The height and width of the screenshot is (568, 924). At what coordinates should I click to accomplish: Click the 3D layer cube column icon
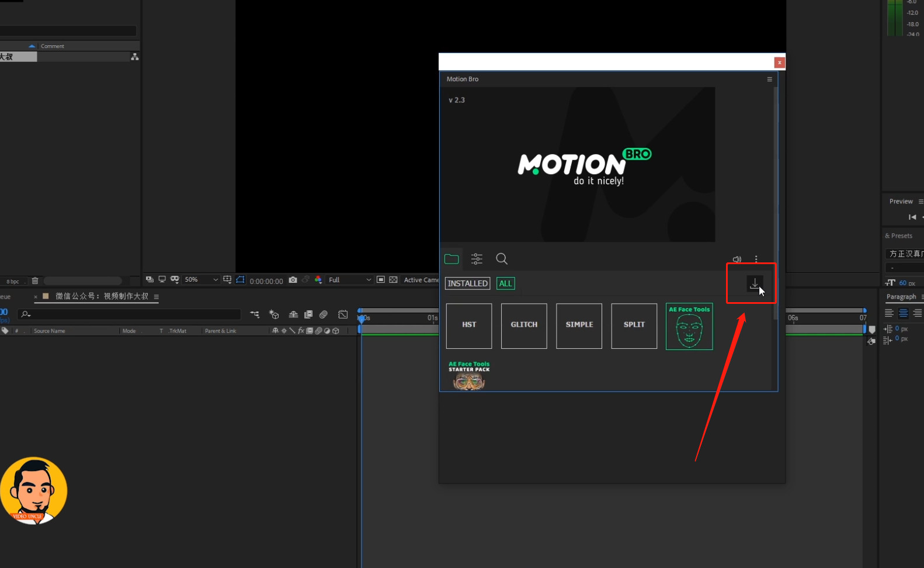[336, 331]
